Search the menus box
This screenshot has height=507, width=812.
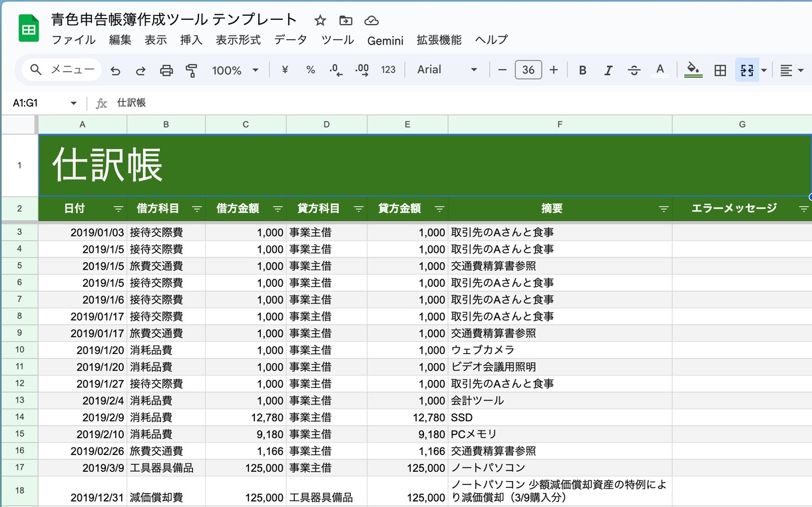pos(62,70)
